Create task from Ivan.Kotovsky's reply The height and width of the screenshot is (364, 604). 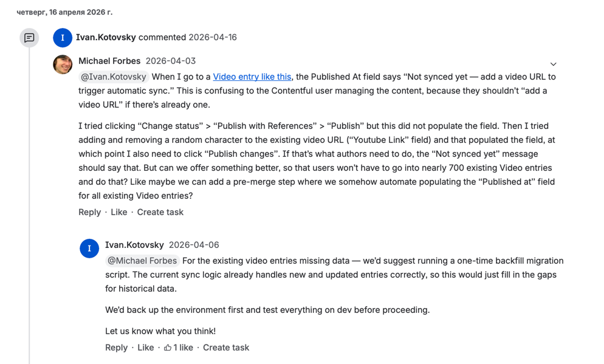pos(225,348)
